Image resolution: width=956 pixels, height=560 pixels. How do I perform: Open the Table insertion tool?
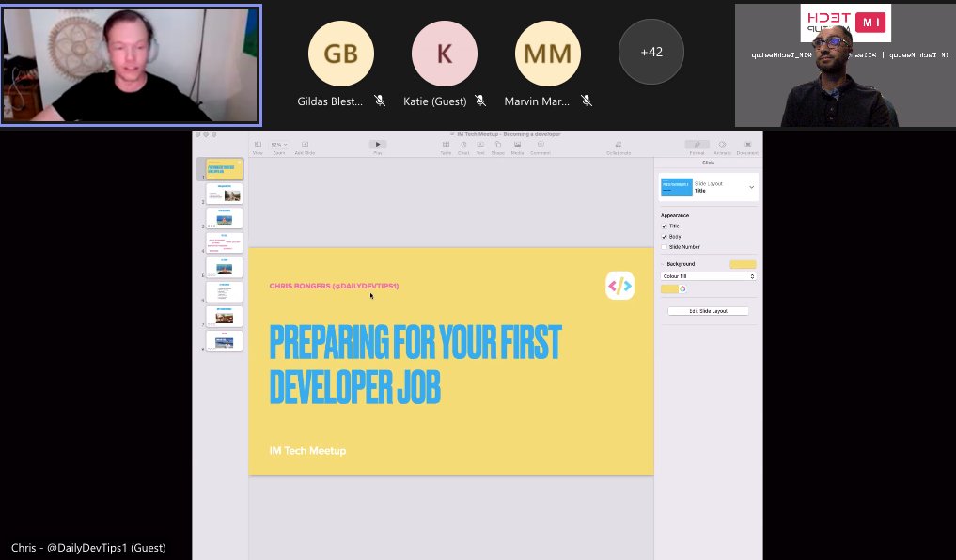point(447,145)
